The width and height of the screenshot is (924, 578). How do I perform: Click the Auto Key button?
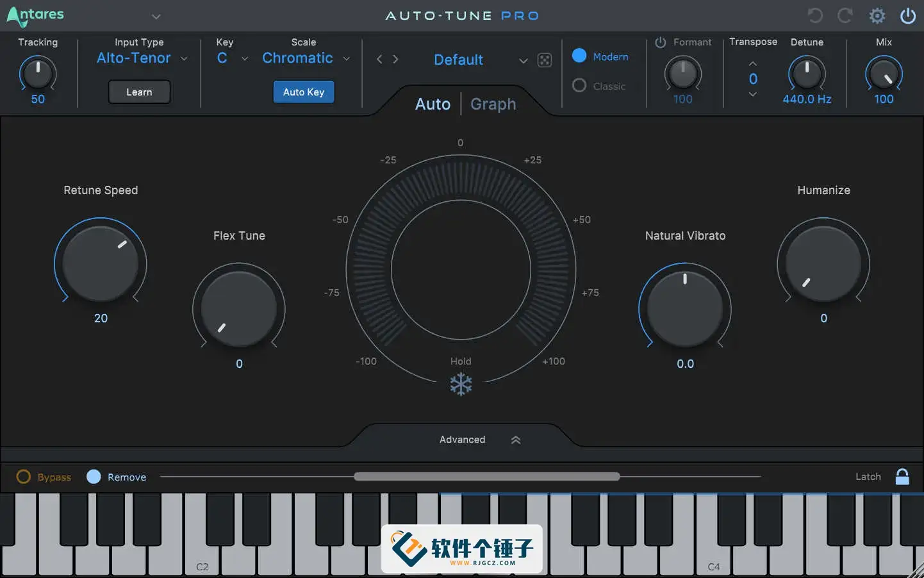[304, 92]
